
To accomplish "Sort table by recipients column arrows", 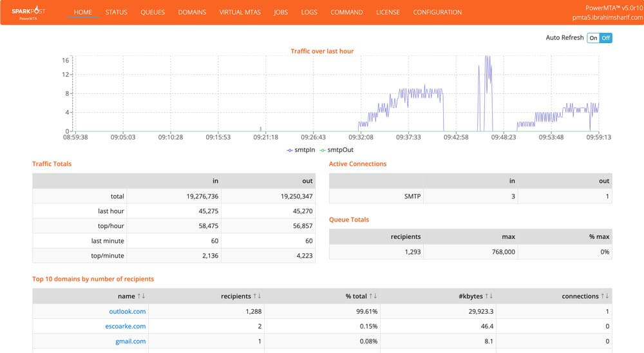I will click(x=257, y=296).
